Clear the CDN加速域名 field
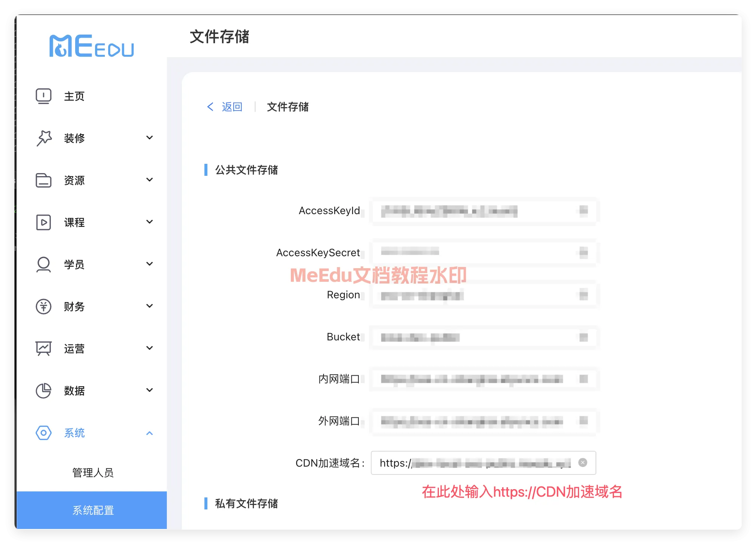Screen dimensions: 756x544 point(583,462)
